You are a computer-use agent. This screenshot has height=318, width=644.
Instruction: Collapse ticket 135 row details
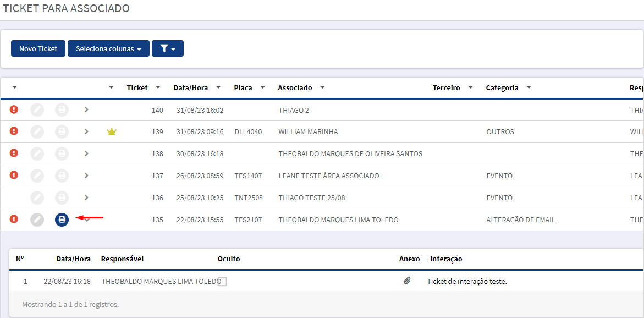point(87,220)
